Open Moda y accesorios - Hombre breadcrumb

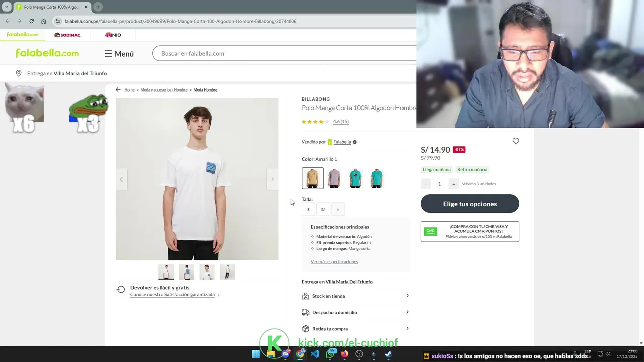click(x=164, y=90)
